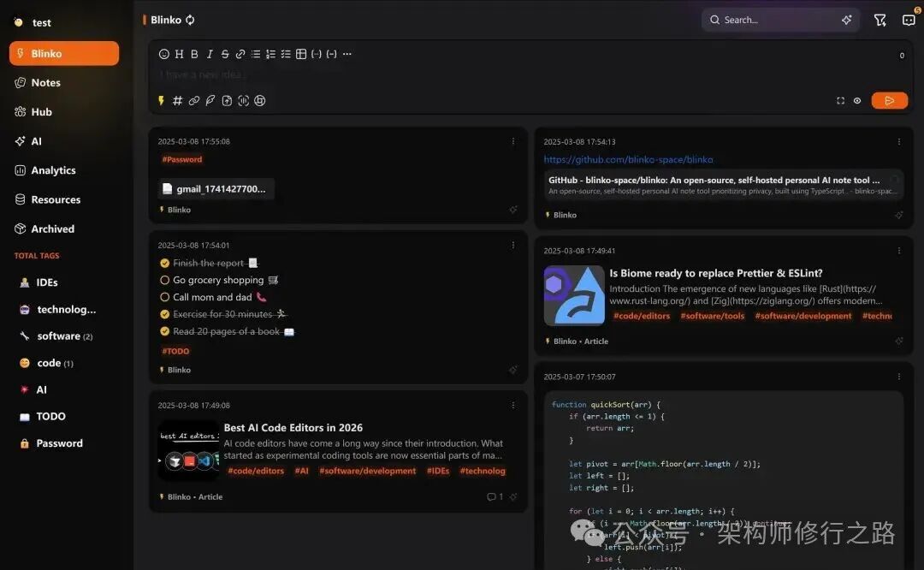Apply strikethrough formatting
The height and width of the screenshot is (570, 924).
225,54
